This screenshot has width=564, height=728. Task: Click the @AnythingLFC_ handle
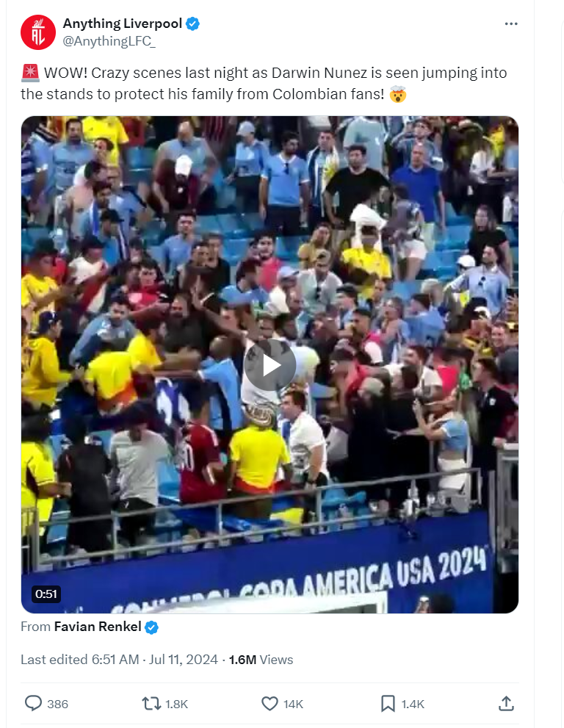pyautogui.click(x=109, y=41)
